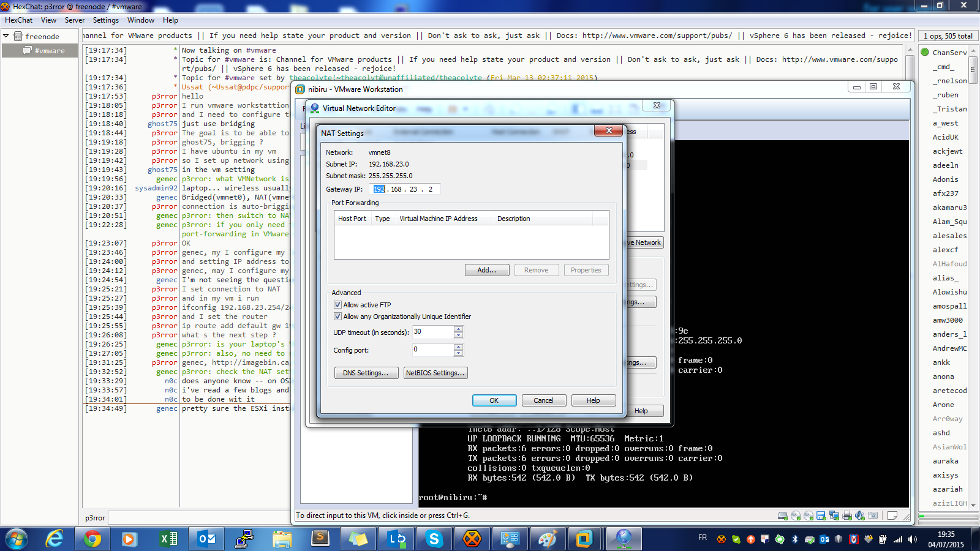Open the View menu in HexChat
The height and width of the screenshot is (551, 980).
(x=49, y=20)
